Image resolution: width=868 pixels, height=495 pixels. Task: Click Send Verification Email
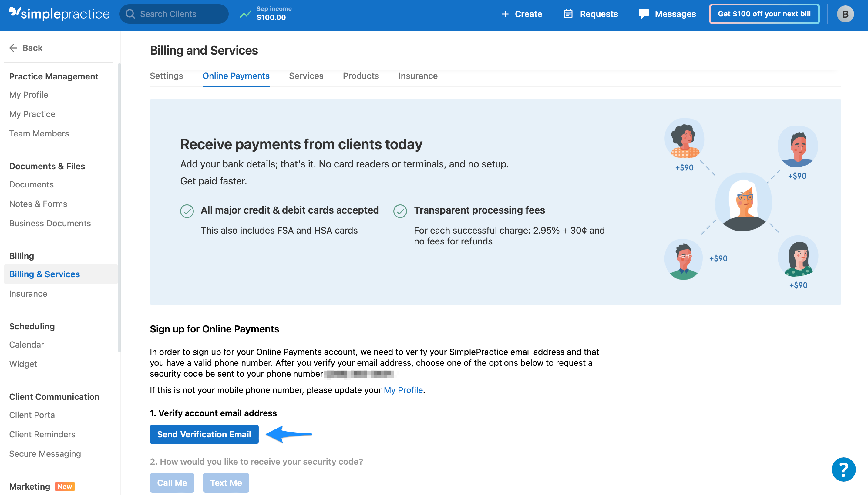[204, 434]
